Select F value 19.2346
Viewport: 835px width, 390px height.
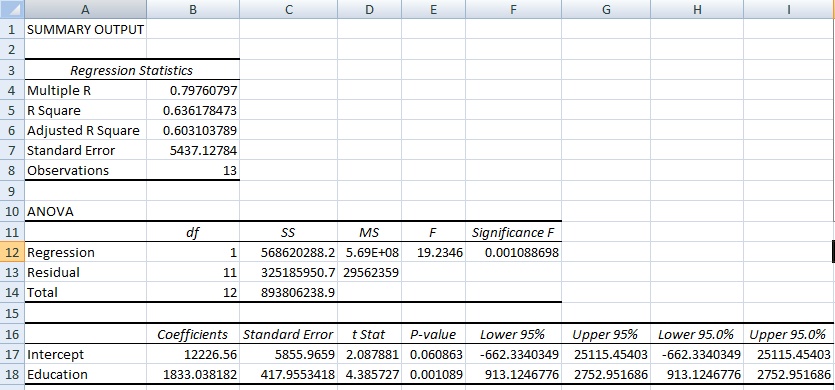click(433, 252)
